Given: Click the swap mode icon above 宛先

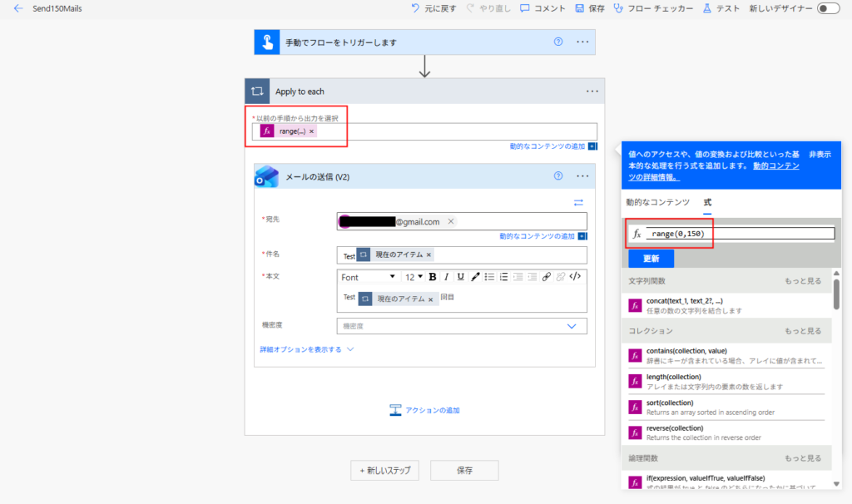Looking at the screenshot, I should click(x=578, y=202).
